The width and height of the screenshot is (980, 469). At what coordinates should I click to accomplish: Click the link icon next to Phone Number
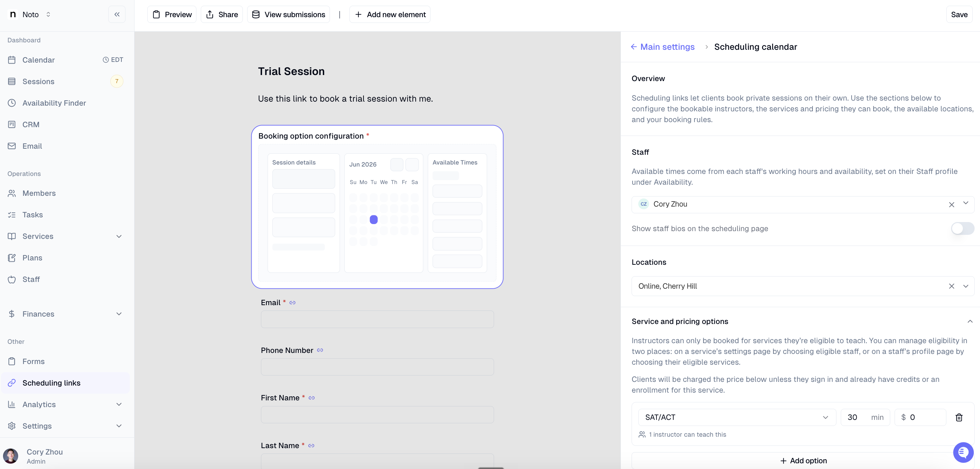pyautogui.click(x=320, y=350)
